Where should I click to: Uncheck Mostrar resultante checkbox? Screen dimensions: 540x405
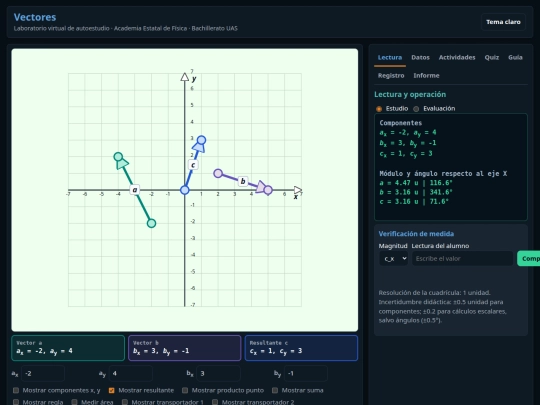coord(112,390)
